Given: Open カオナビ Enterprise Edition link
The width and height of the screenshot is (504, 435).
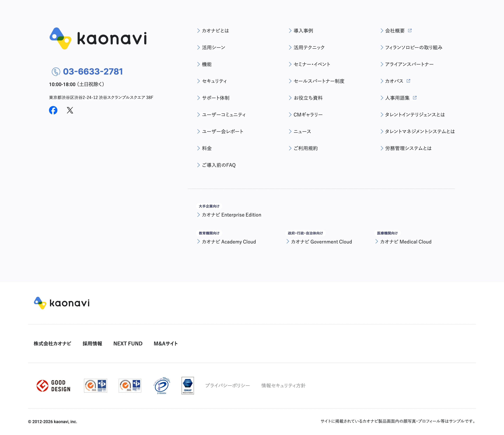Looking at the screenshot, I should click(231, 215).
